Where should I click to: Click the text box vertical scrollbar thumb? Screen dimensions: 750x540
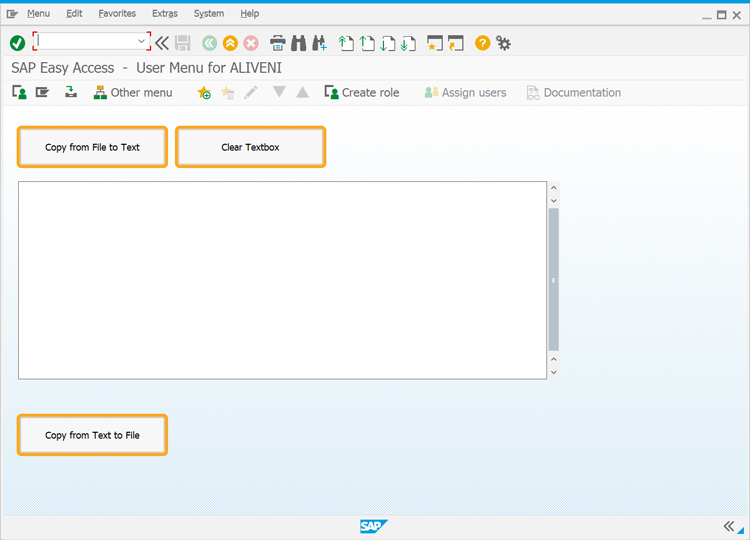553,280
